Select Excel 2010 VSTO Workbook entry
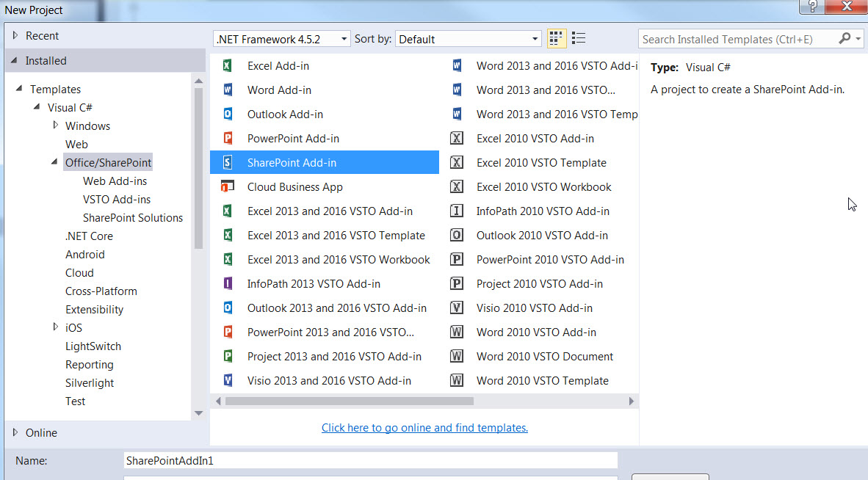868x480 pixels. point(543,187)
